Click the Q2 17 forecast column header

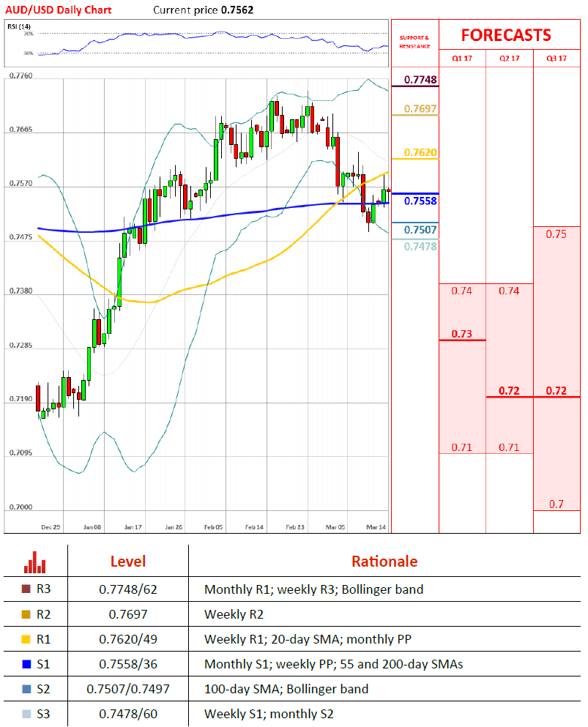(509, 59)
